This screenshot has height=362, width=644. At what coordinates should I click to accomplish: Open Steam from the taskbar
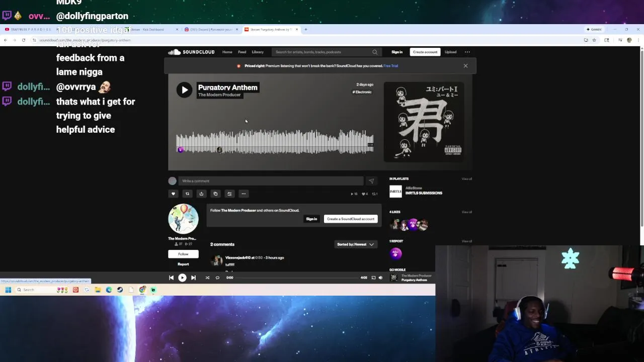[120, 290]
